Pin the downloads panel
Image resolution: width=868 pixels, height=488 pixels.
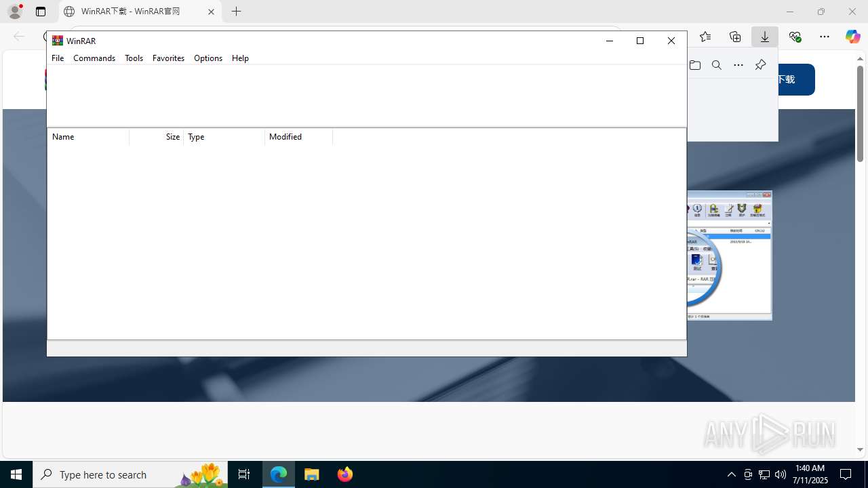tap(760, 65)
